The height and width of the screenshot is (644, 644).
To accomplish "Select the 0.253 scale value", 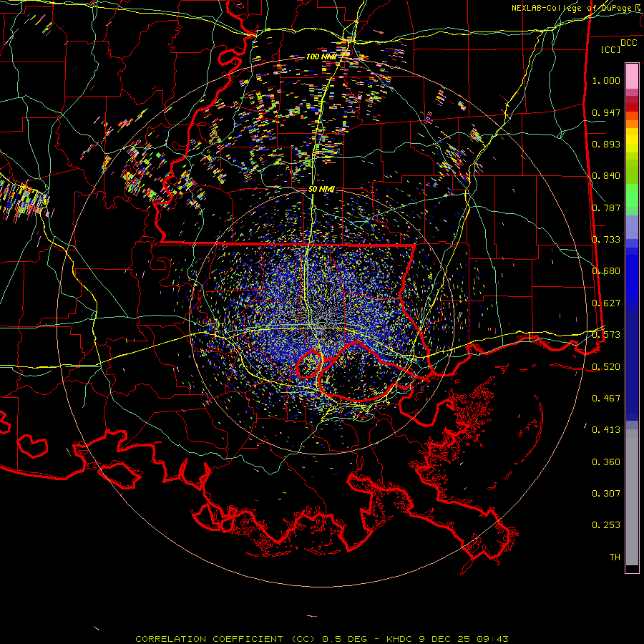I will (606, 525).
